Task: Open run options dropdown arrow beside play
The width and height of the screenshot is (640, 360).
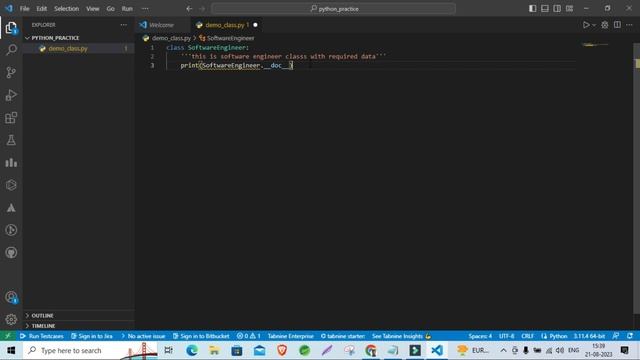Action: coord(594,25)
